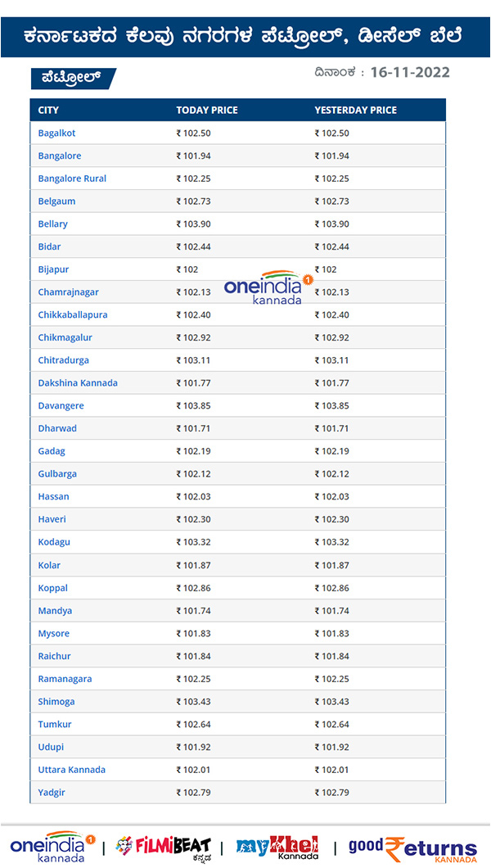This screenshot has height=868, width=491.
Task: Click Bellary's today price ₹ 103.90
Action: point(196,224)
